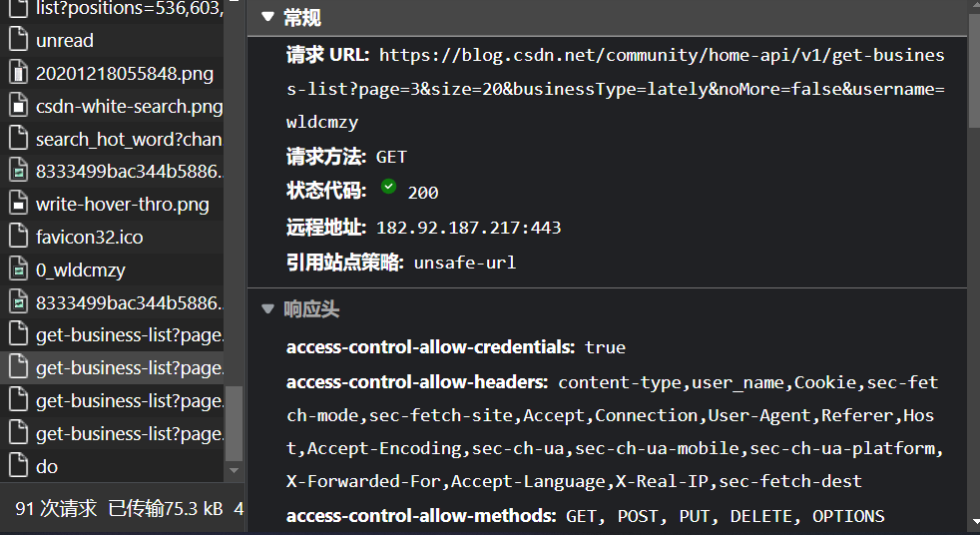The height and width of the screenshot is (535, 980).
Task: Click the 远程地址 IP address value
Action: (x=468, y=228)
